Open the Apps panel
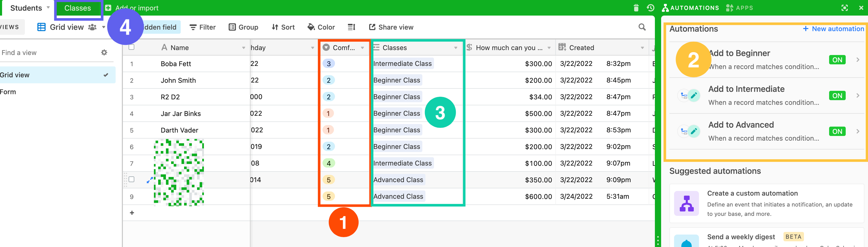Screen dimensions: 868x247 click(x=739, y=8)
